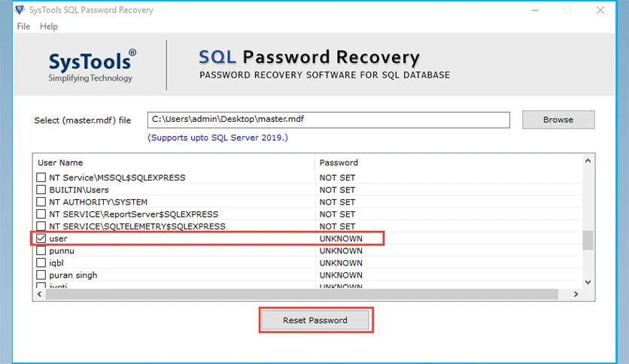Select the 'punnu' user name text

[x=62, y=251]
